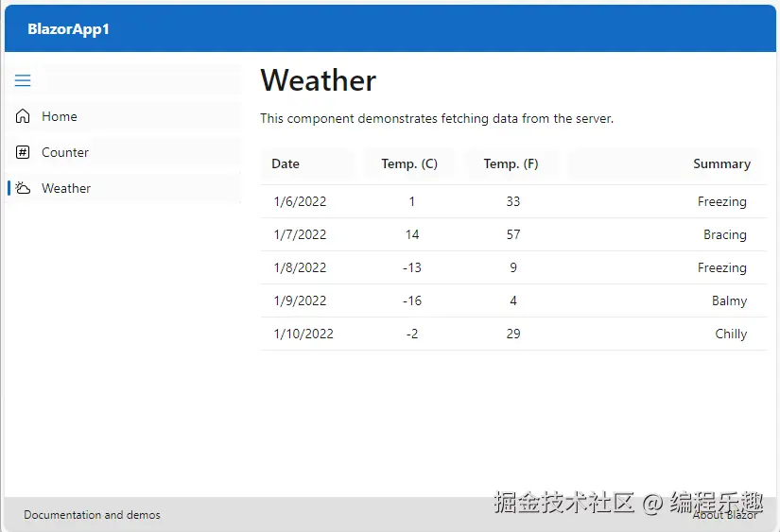Viewport: 780px width, 532px height.
Task: Click the 29 Fahrenheit value
Action: click(513, 334)
